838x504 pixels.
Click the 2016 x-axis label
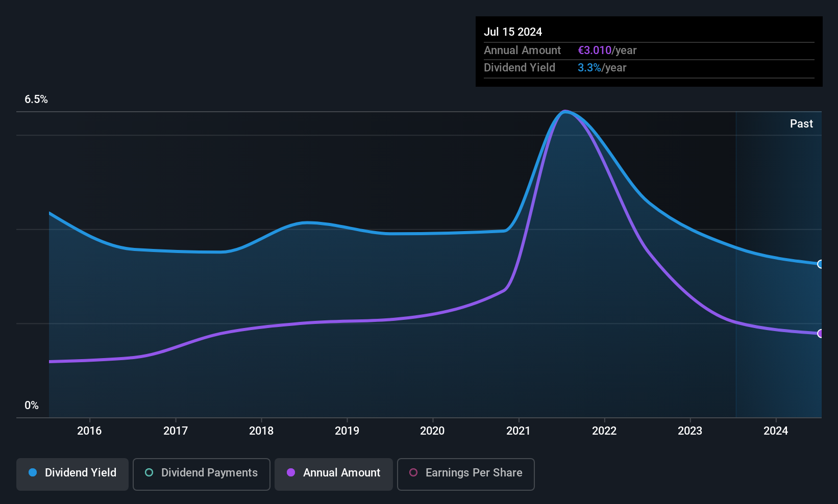[89, 431]
